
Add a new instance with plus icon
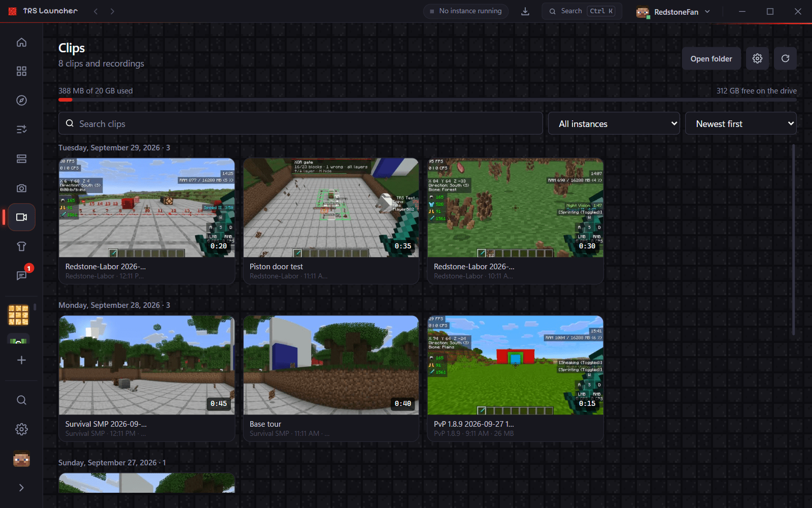[x=21, y=360]
